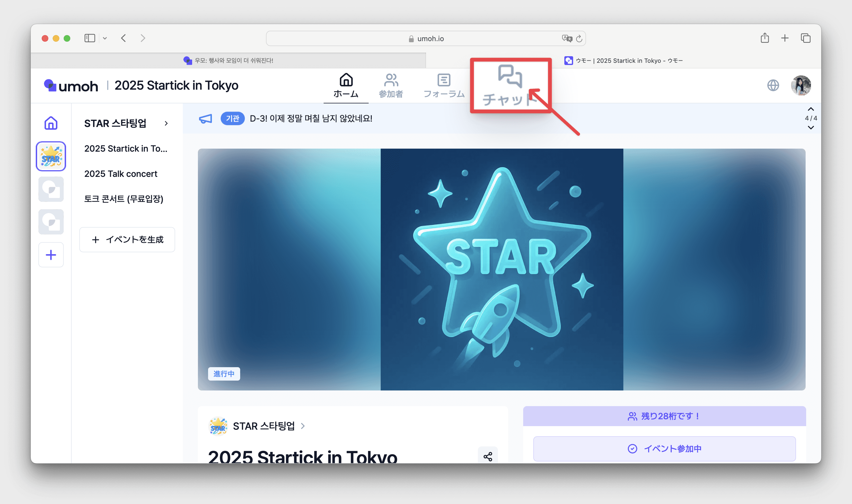
Task: Open Safari sidebar toggle dropdown arrow
Action: pos(105,38)
